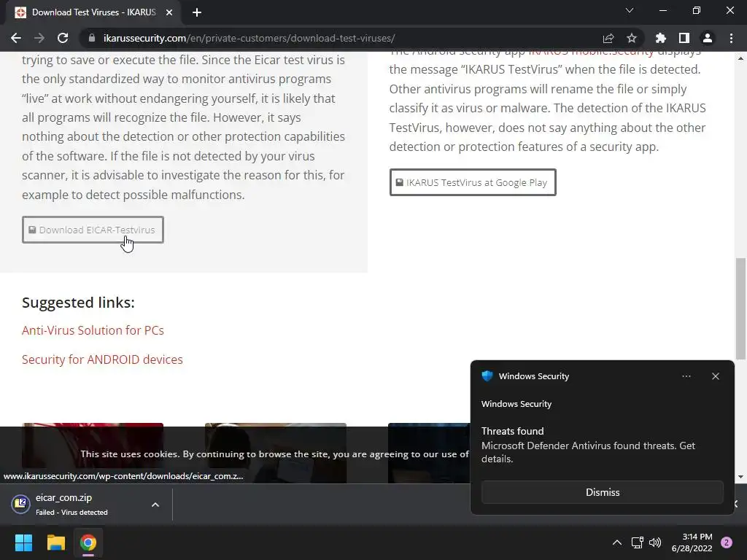This screenshot has height=560, width=747.
Task: Click the scrollbar up arrow
Action: 740,58
